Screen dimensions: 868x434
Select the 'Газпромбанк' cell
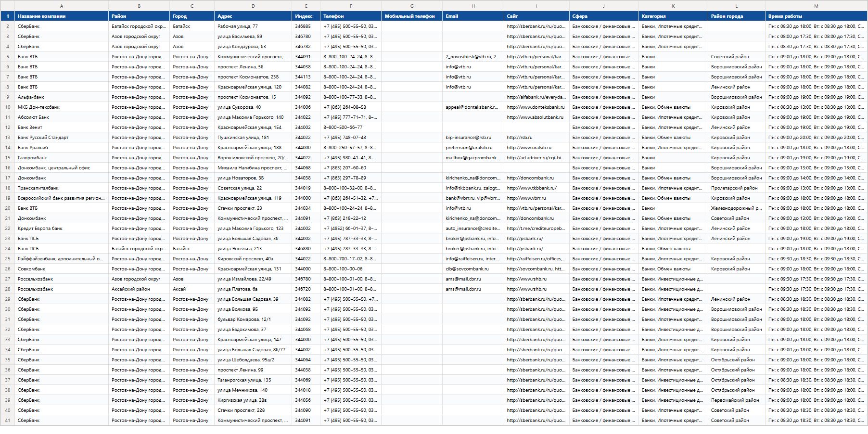tap(62, 158)
